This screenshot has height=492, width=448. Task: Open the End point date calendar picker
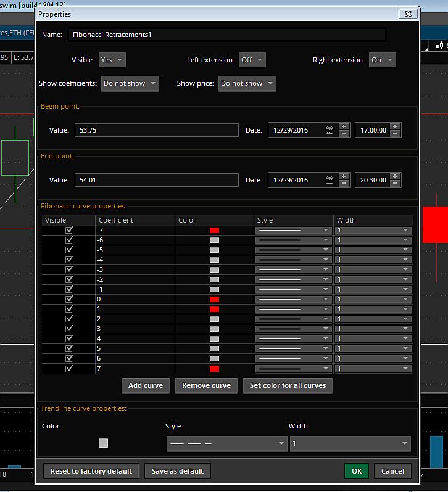(330, 180)
